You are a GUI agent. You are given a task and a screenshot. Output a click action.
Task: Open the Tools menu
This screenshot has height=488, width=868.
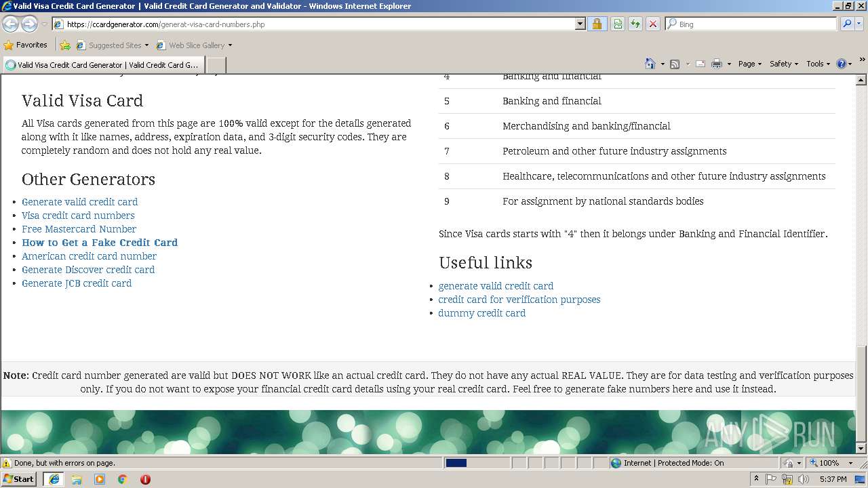[x=818, y=64]
